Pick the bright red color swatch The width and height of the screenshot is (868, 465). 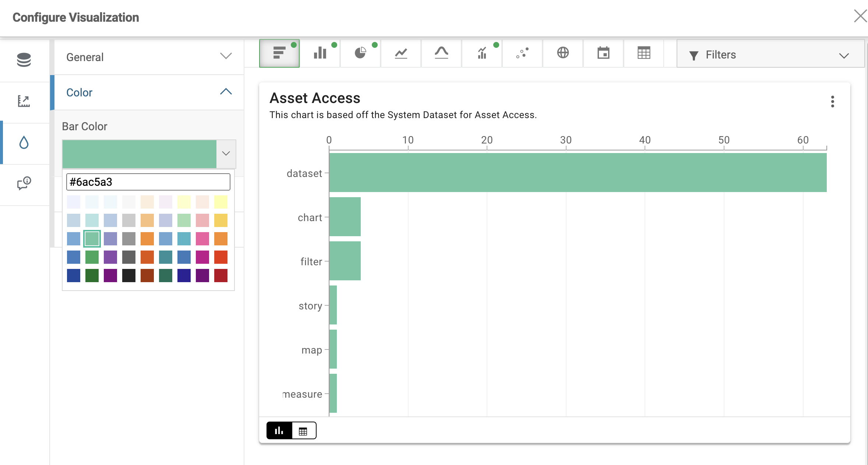221,257
